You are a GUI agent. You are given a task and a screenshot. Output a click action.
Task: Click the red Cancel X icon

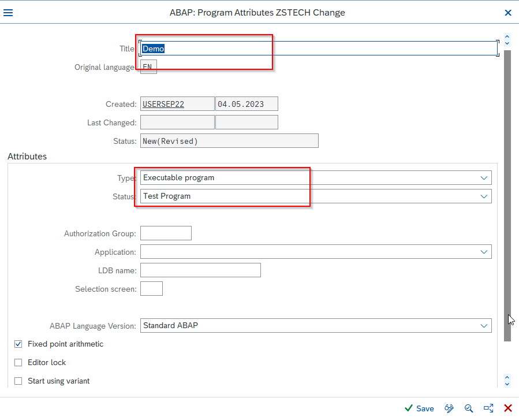508,408
